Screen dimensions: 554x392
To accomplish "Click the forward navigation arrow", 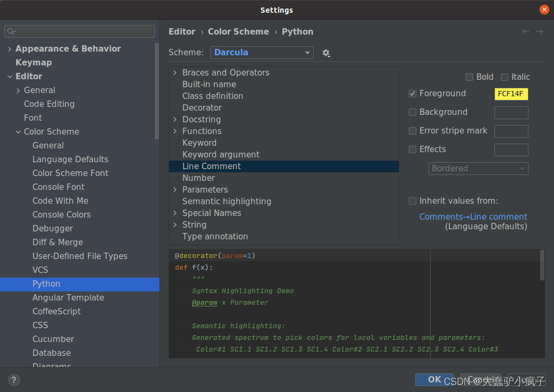I will (540, 31).
